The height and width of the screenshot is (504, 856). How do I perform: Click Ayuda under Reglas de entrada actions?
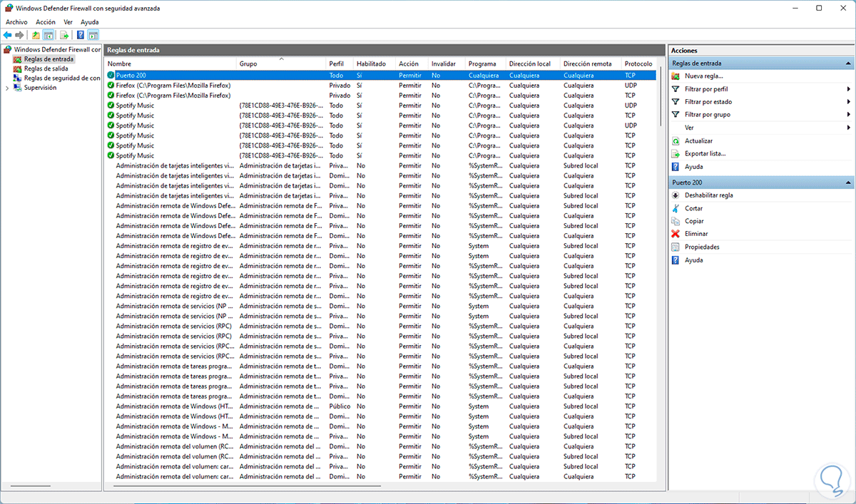(694, 167)
